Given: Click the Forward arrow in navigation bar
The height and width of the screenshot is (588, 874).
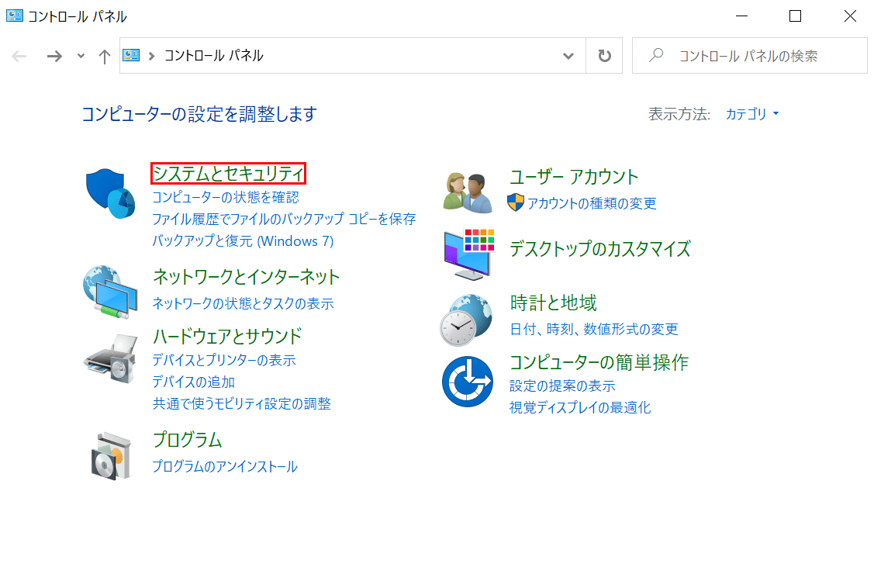Looking at the screenshot, I should pyautogui.click(x=54, y=56).
